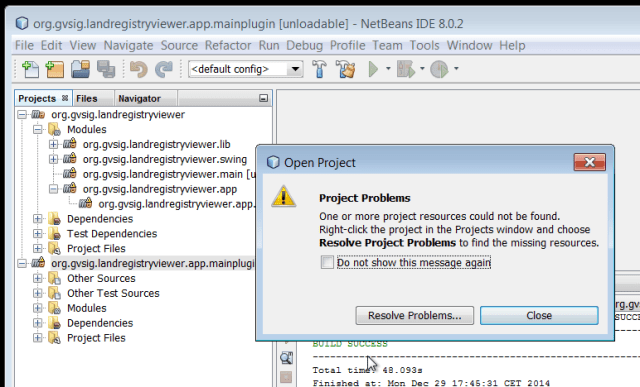Click the Other Test Sources folder icon
This screenshot has height=387, width=640.
[x=54, y=293]
